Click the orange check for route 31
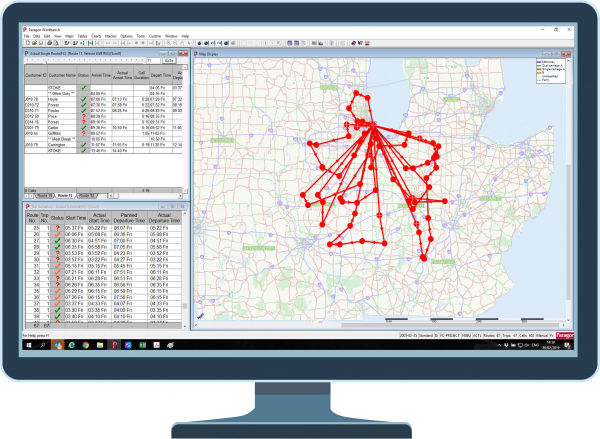The image size is (600, 439). point(57,266)
